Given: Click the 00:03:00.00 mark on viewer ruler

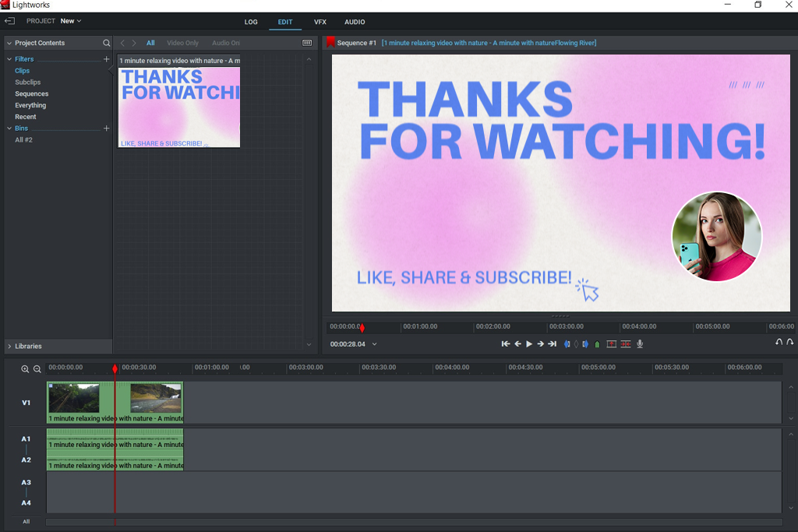Looking at the screenshot, I should click(x=566, y=326).
